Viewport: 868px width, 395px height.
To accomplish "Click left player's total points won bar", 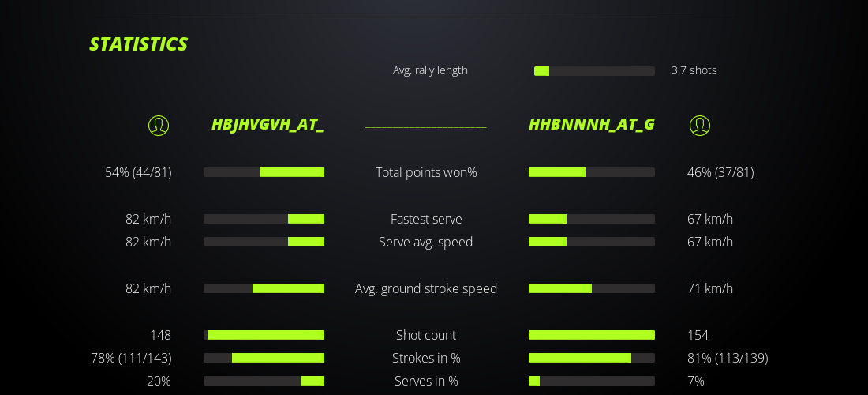I will pyautogui.click(x=264, y=172).
